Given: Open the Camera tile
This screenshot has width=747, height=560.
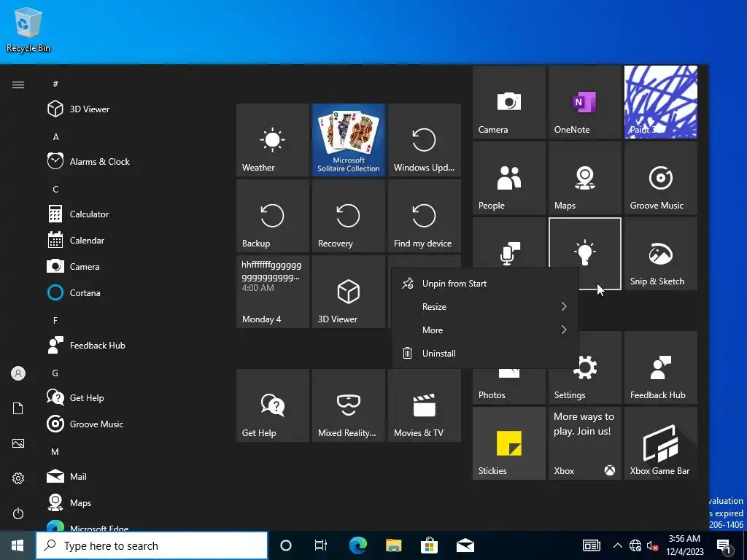Looking at the screenshot, I should pyautogui.click(x=508, y=102).
